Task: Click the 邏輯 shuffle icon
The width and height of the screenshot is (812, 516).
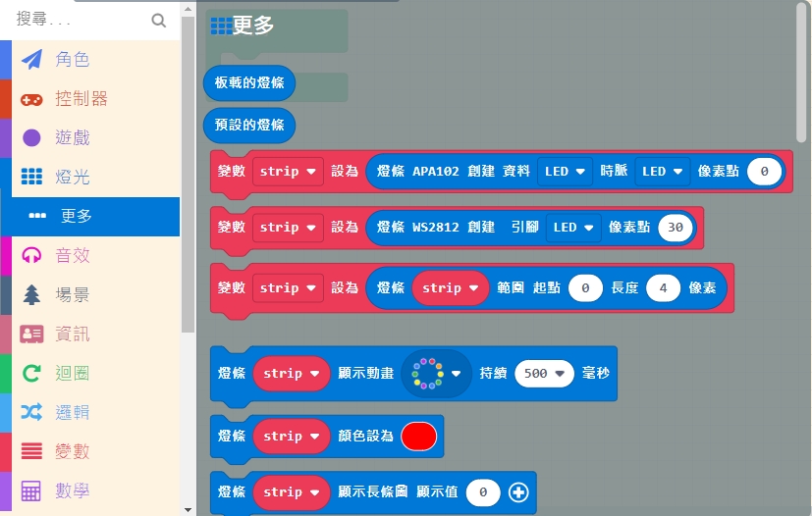Action: coord(32,412)
